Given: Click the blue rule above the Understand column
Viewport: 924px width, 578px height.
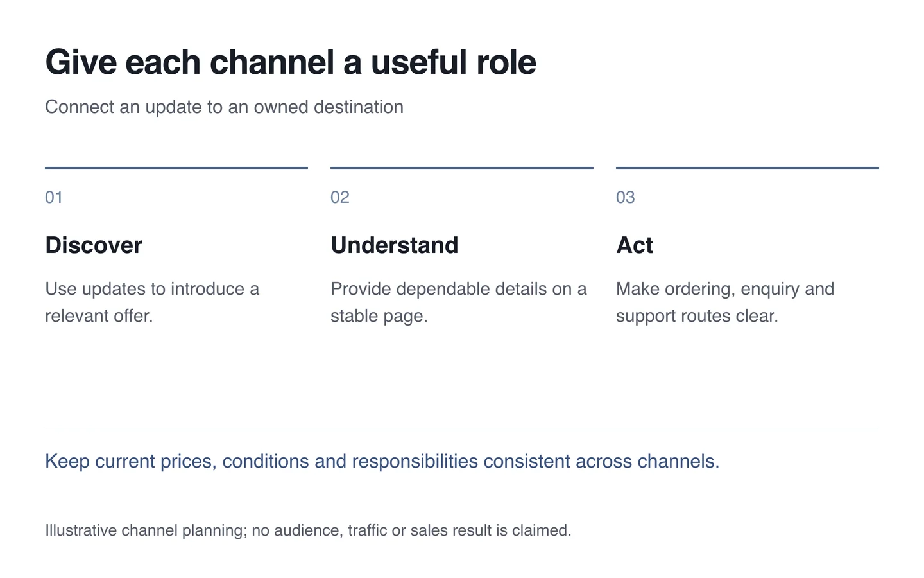Looking at the screenshot, I should pos(462,168).
